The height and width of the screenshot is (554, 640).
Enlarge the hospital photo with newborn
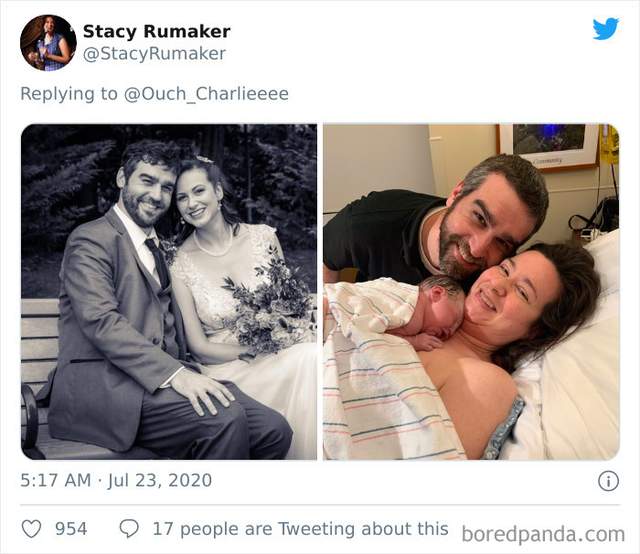click(x=471, y=291)
